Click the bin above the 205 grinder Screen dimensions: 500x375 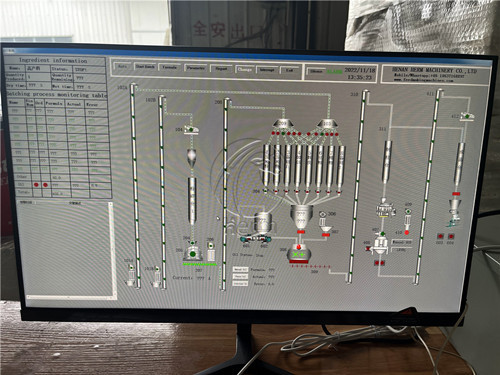coord(192,201)
